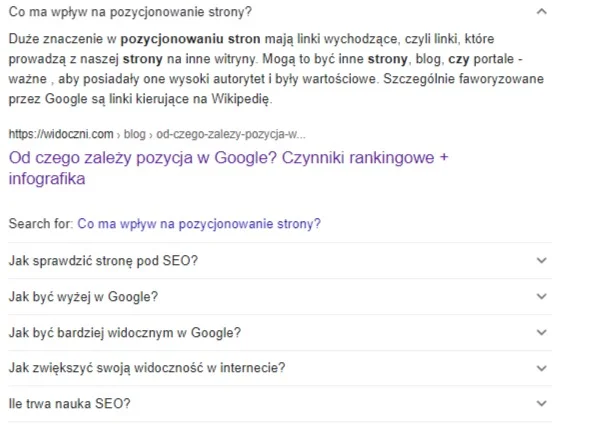Click chevron next to 'Jak być wyżej w Google?'

(x=542, y=296)
